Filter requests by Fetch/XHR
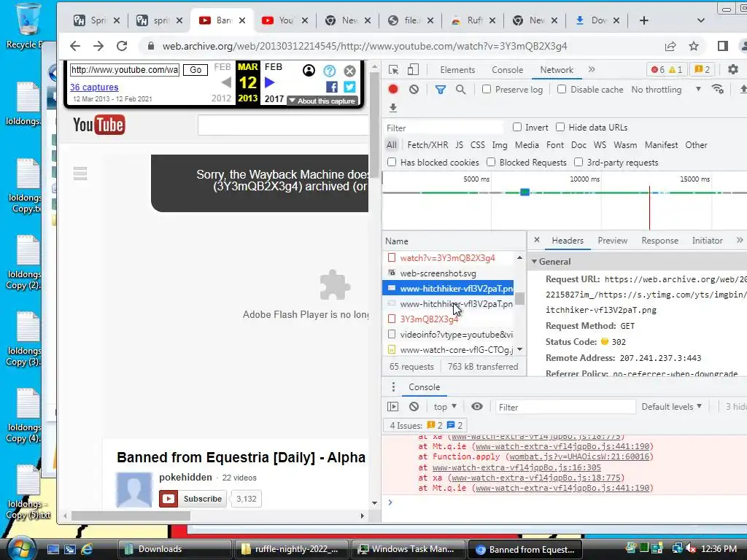This screenshot has width=747, height=560. pyautogui.click(x=427, y=145)
